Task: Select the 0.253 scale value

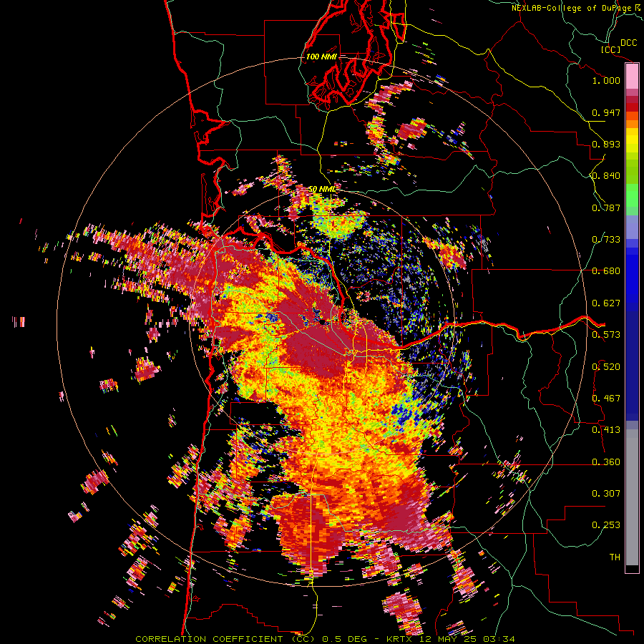Action: 606,525
